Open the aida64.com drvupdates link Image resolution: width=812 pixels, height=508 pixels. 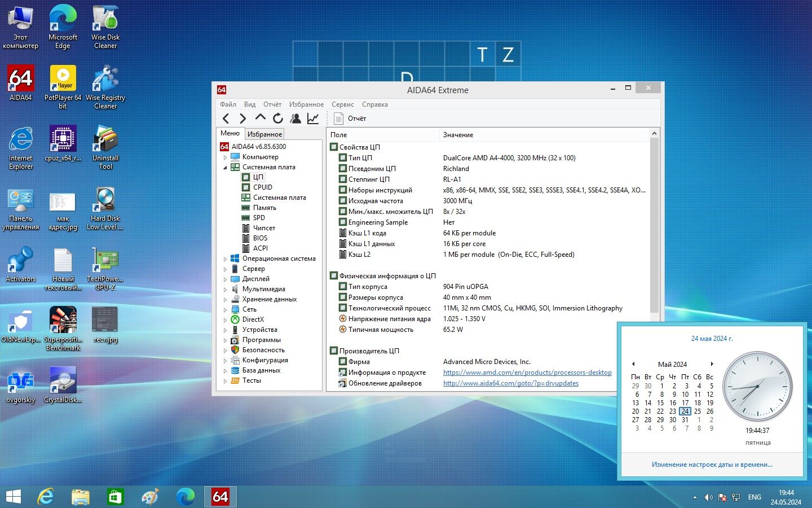(x=511, y=383)
